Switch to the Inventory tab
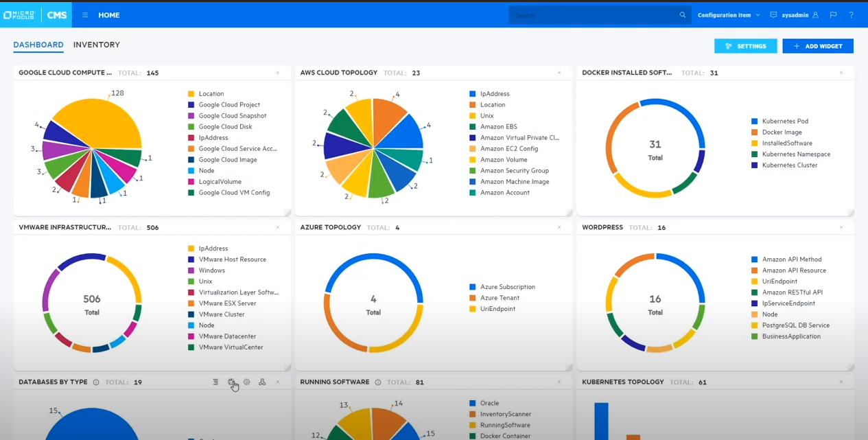This screenshot has height=440, width=868. [96, 45]
